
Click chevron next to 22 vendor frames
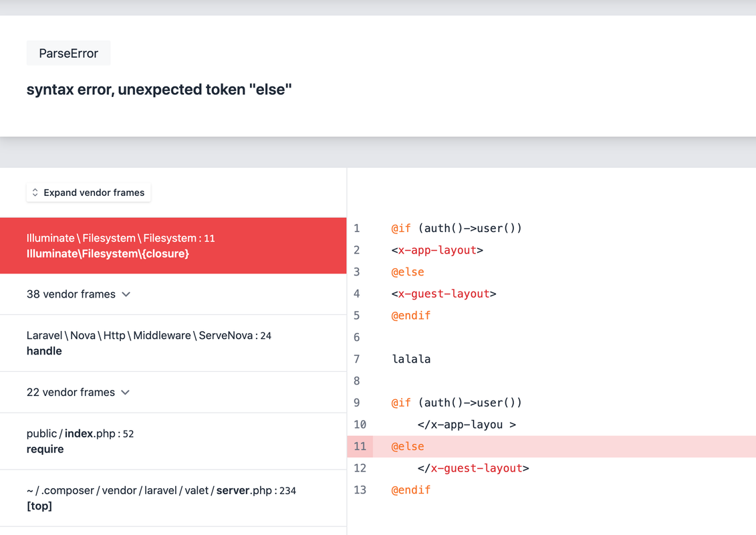click(x=126, y=392)
